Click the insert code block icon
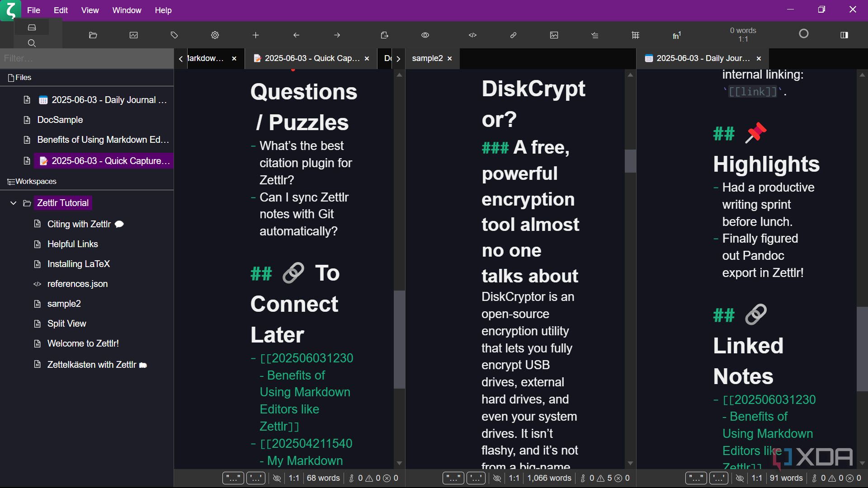Viewport: 868px width, 488px height. 473,35
